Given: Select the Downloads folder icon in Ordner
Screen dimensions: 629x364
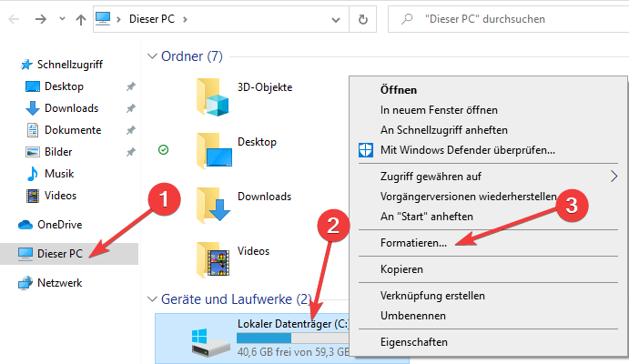Looking at the screenshot, I should point(213,205).
